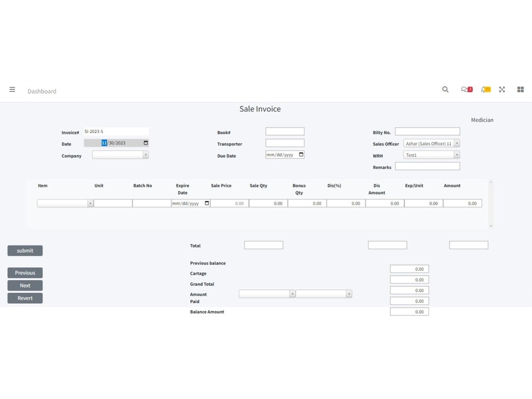This screenshot has height=399, width=532.
Task: Click the Grand Total value field
Action: (x=410, y=290)
